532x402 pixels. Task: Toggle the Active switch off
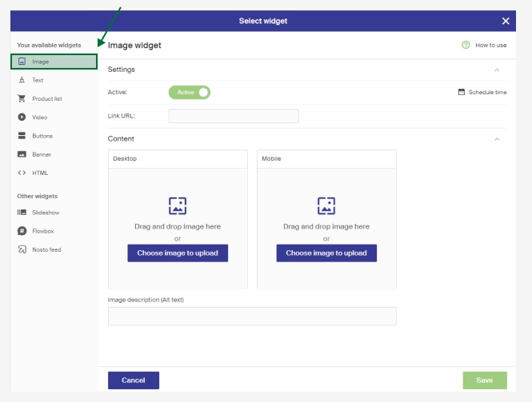point(190,93)
